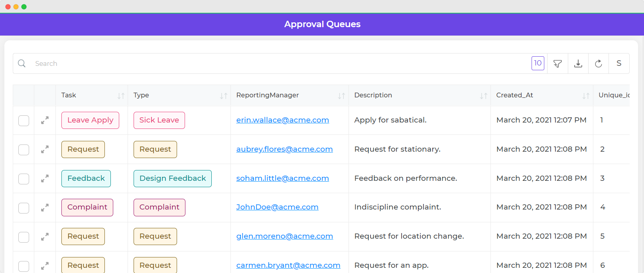Viewport: 644px width, 273px height.
Task: Open the S user avatar
Action: point(618,63)
